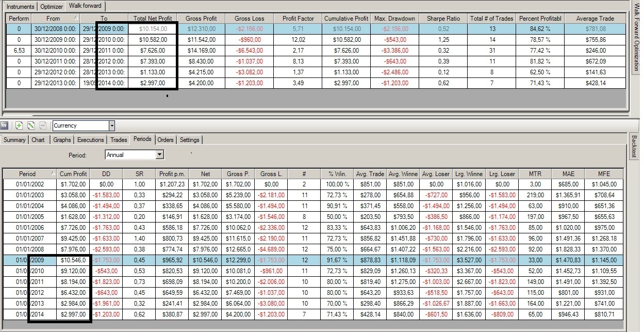
Task: Click Cum Profit $10.546,0 cell
Action: (73, 260)
